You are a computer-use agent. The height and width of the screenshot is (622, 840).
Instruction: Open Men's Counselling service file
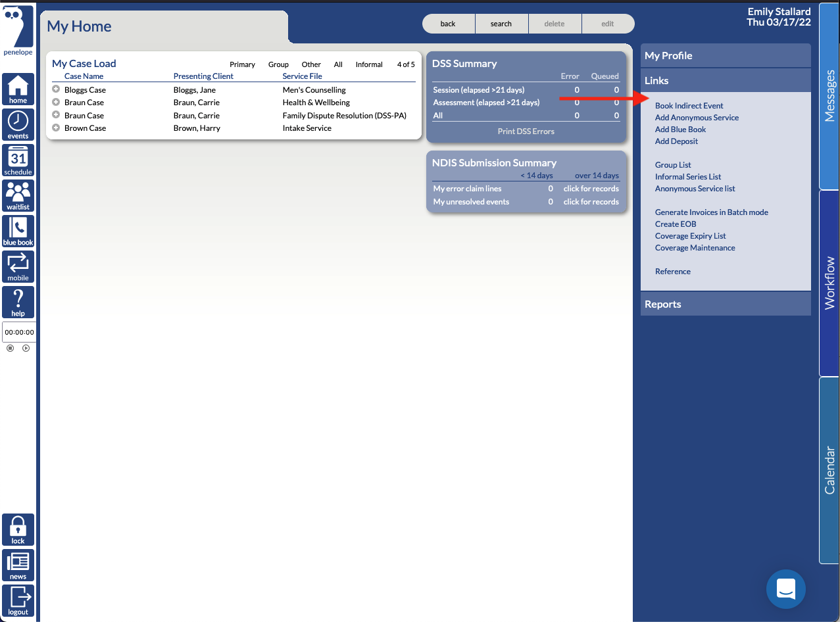[x=314, y=89]
